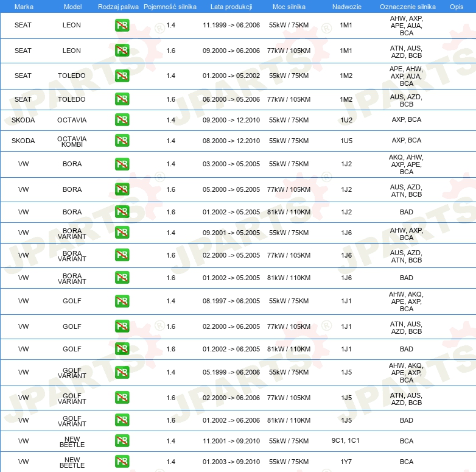Select the Lata produkcji column header
This screenshot has width=476, height=472.
pyautogui.click(x=231, y=7)
